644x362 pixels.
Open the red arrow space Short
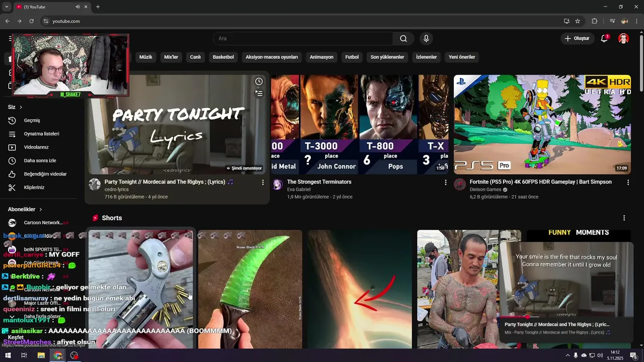pyautogui.click(x=360, y=289)
